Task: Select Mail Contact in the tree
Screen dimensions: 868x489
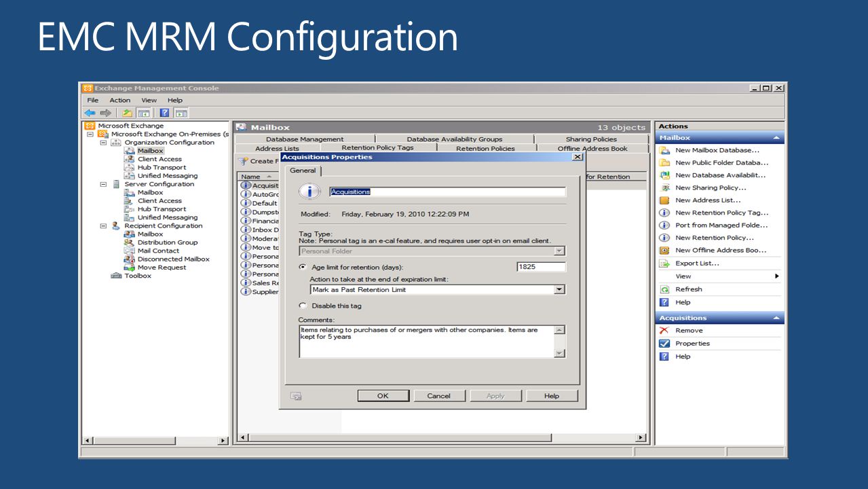Action: click(x=158, y=251)
